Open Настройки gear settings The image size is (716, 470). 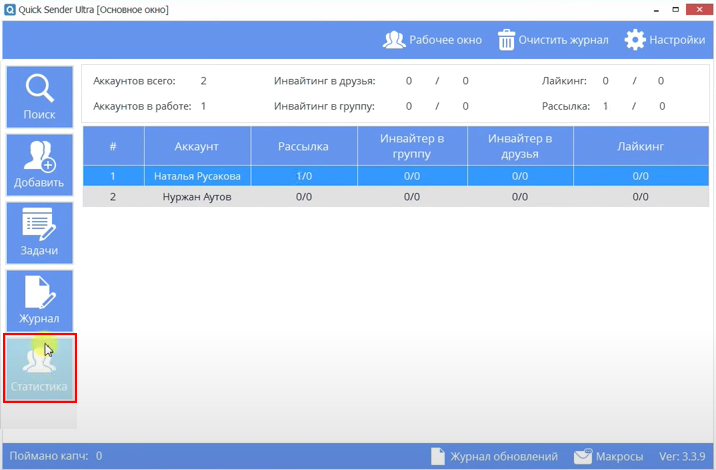point(635,40)
